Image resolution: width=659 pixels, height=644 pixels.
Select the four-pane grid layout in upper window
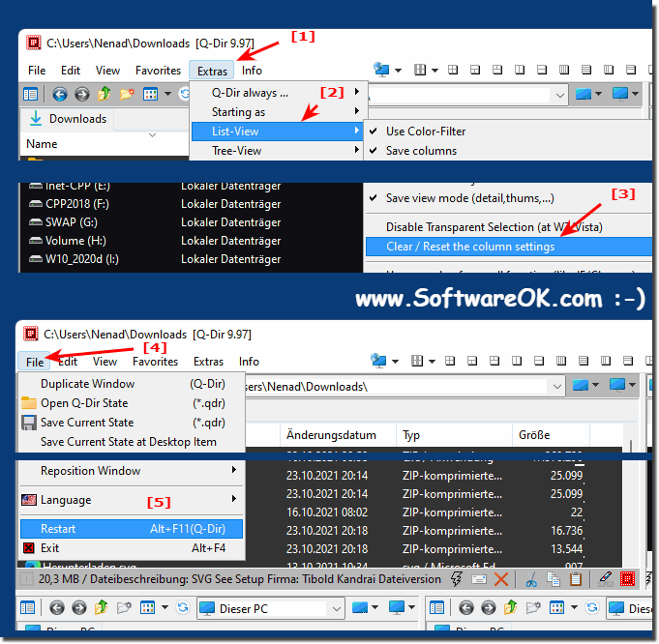453,70
